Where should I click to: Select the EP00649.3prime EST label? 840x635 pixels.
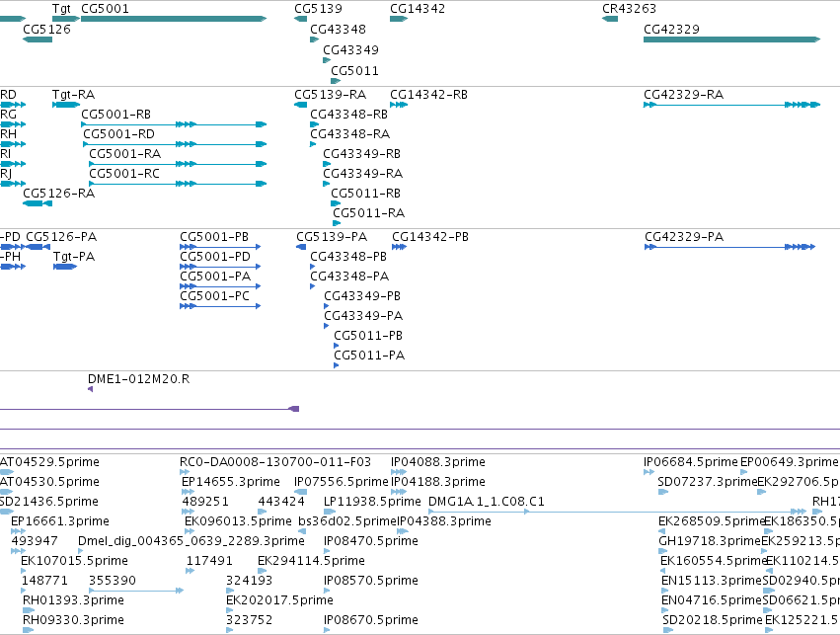789,462
